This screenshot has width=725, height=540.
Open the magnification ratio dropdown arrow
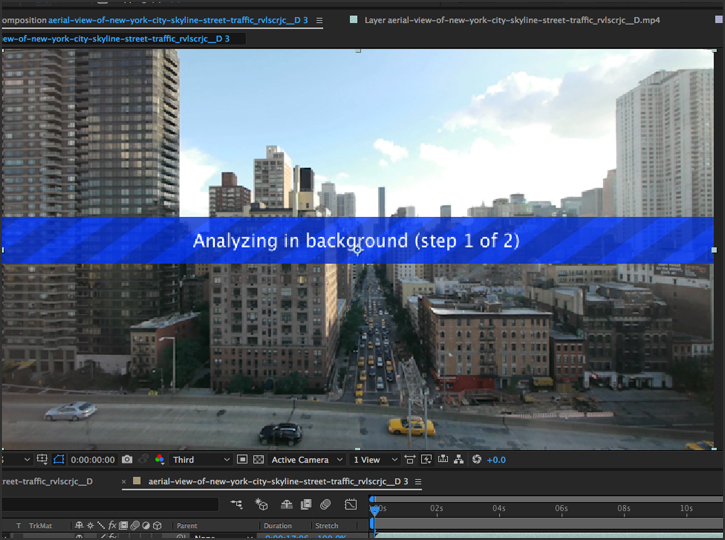[x=27, y=460]
